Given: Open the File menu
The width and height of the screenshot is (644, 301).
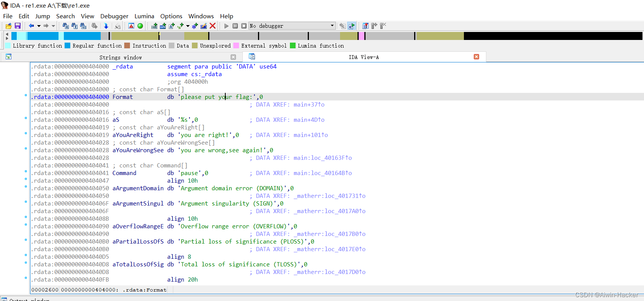Looking at the screenshot, I should click(8, 16).
